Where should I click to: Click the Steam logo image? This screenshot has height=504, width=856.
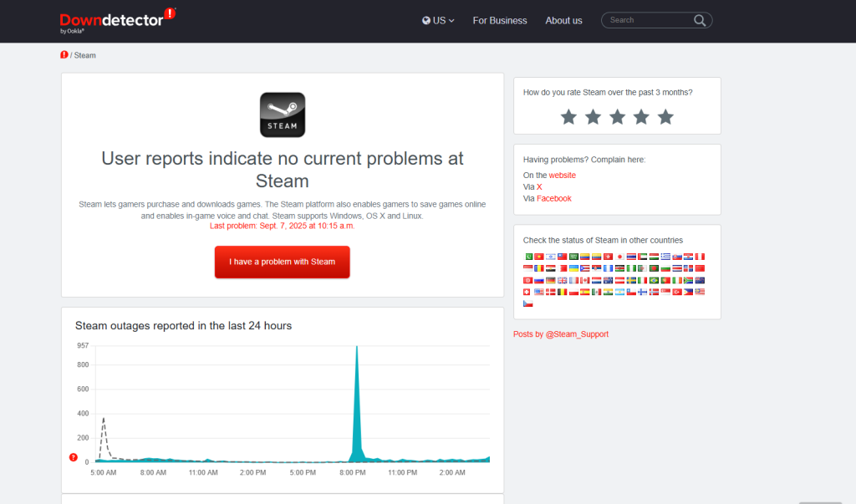click(x=283, y=115)
